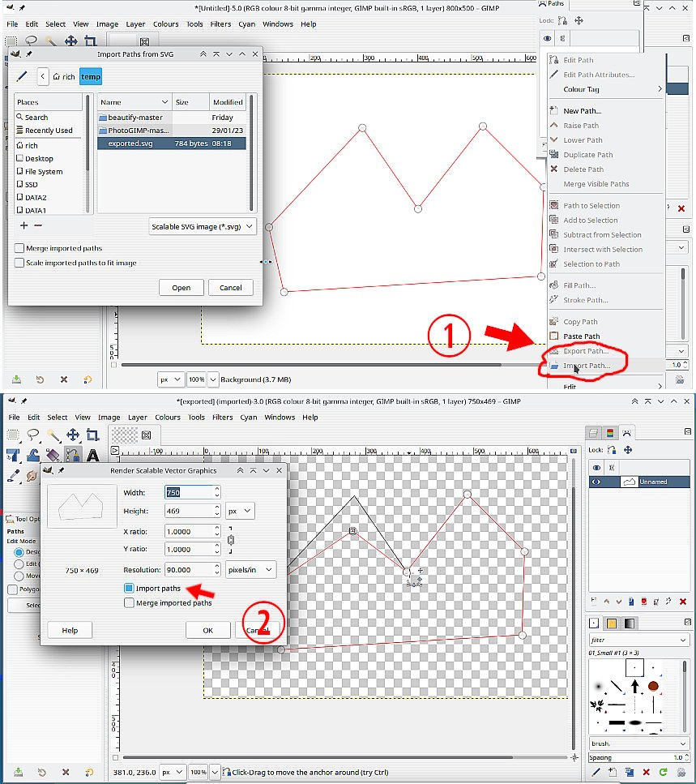Viewport: 696px width, 784px height.
Task: Open the Colours menu in lower window
Action: pos(168,417)
